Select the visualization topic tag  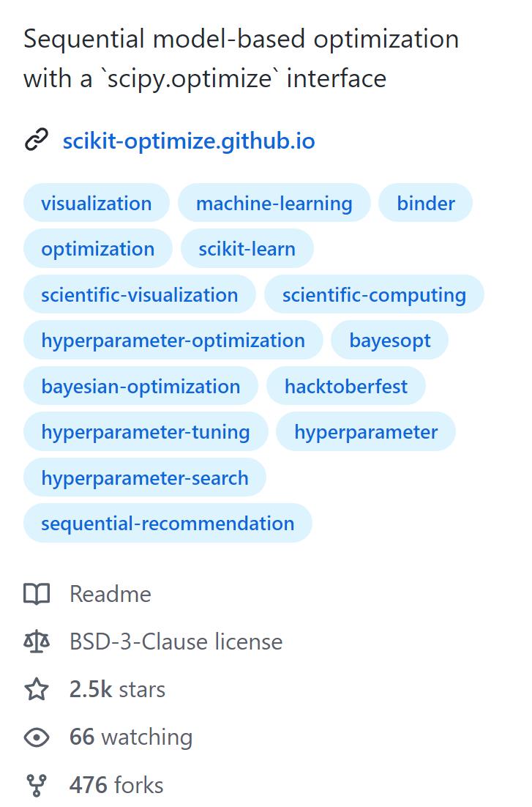click(x=96, y=203)
